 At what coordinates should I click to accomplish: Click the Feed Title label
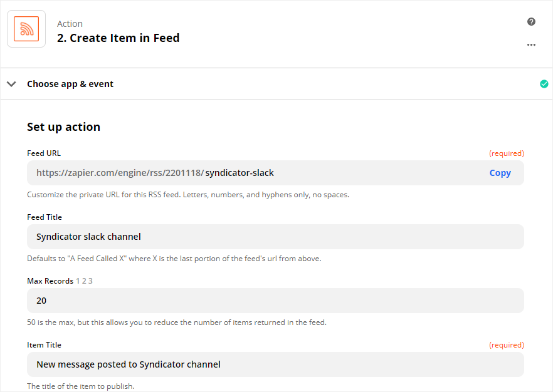[x=45, y=217]
